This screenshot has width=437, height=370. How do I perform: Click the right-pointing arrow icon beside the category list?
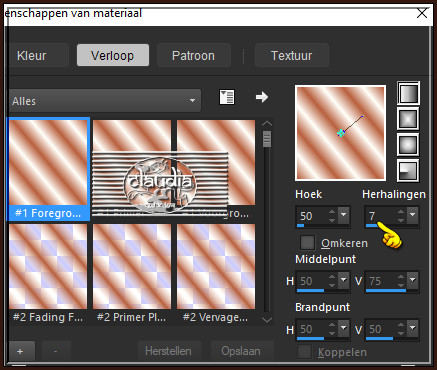coord(262,97)
